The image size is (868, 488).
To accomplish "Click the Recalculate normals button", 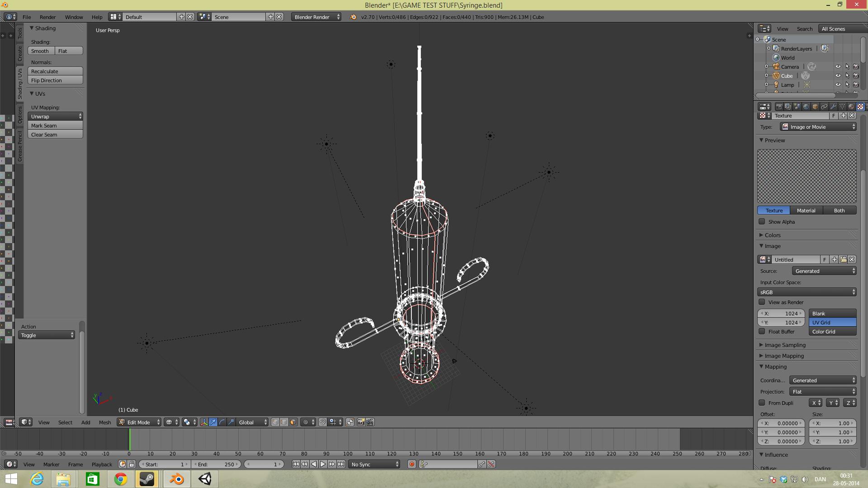I will (55, 71).
